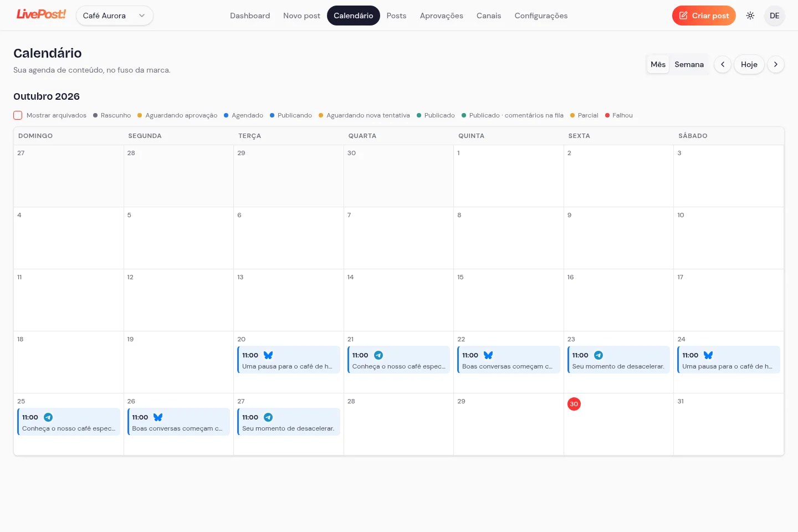Select the Calendário tab
This screenshot has height=532, width=798.
tap(354, 16)
